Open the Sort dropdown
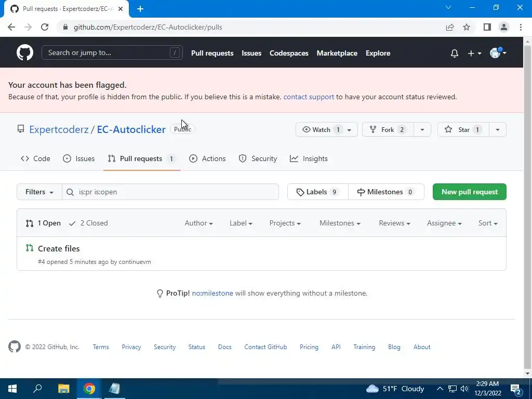 click(x=488, y=223)
